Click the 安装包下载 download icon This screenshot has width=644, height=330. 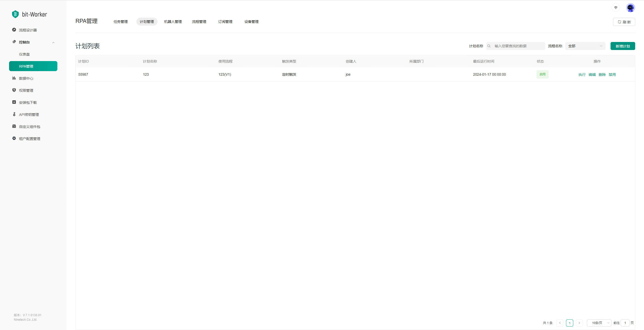[14, 102]
